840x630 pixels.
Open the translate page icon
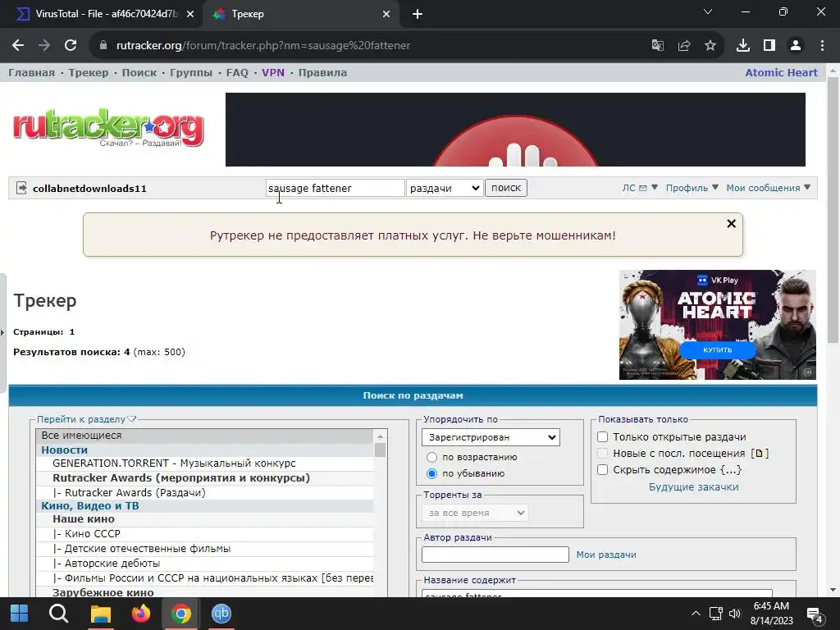(x=657, y=46)
